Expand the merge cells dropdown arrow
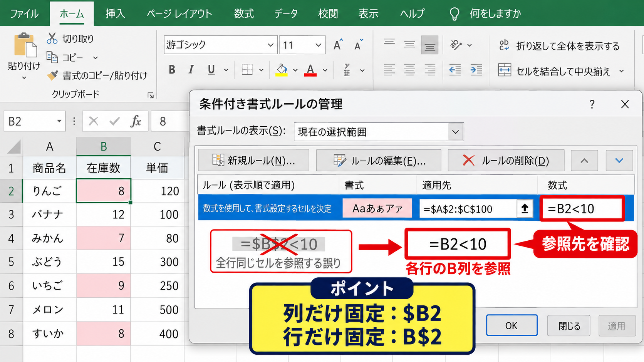The image size is (644, 362). (621, 71)
